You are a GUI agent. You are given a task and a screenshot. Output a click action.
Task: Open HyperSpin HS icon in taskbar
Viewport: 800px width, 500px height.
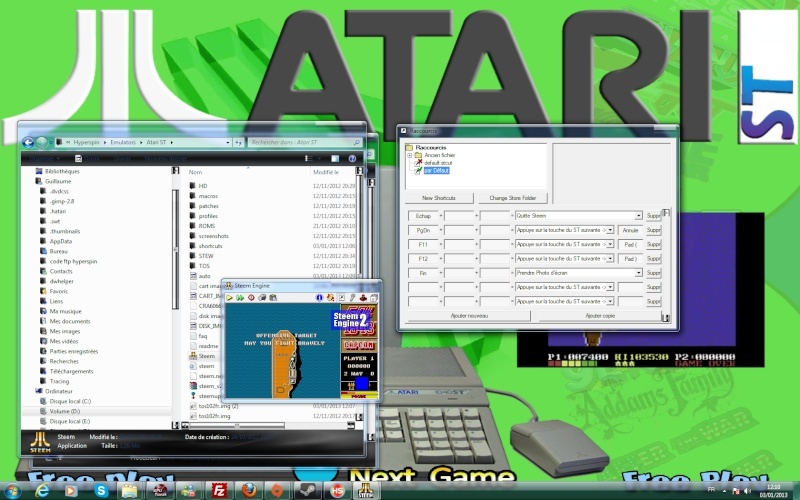coord(337,491)
